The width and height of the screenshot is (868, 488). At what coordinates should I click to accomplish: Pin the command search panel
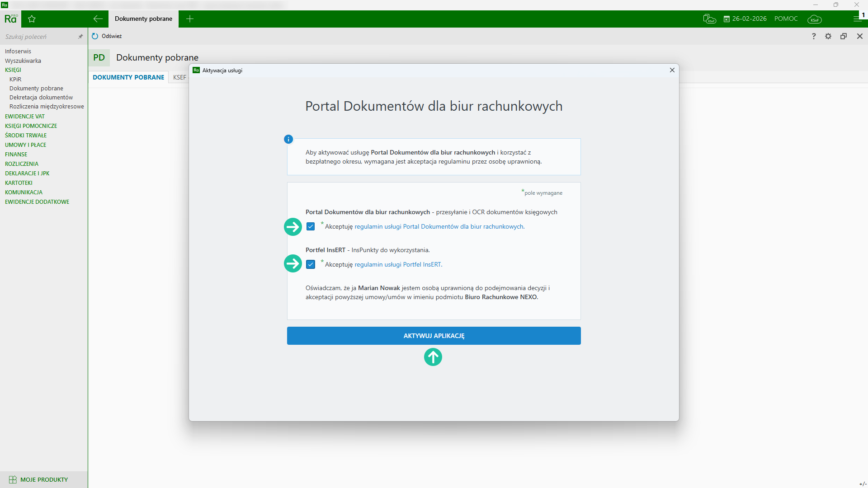tap(80, 37)
